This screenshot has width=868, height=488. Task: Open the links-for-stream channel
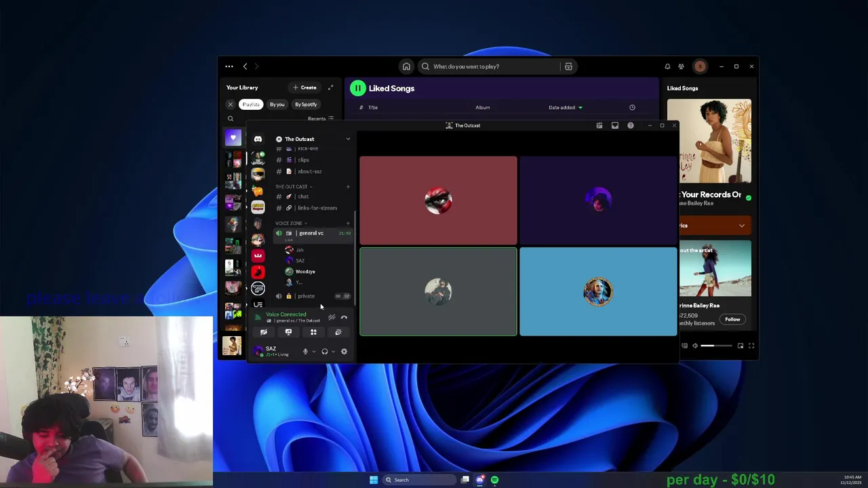pyautogui.click(x=313, y=208)
